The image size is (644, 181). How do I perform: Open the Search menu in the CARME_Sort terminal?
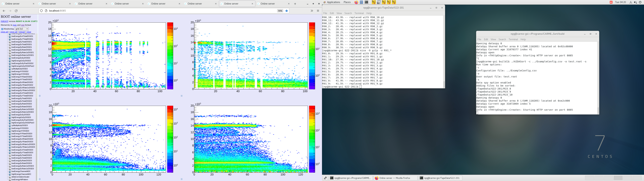(502, 39)
